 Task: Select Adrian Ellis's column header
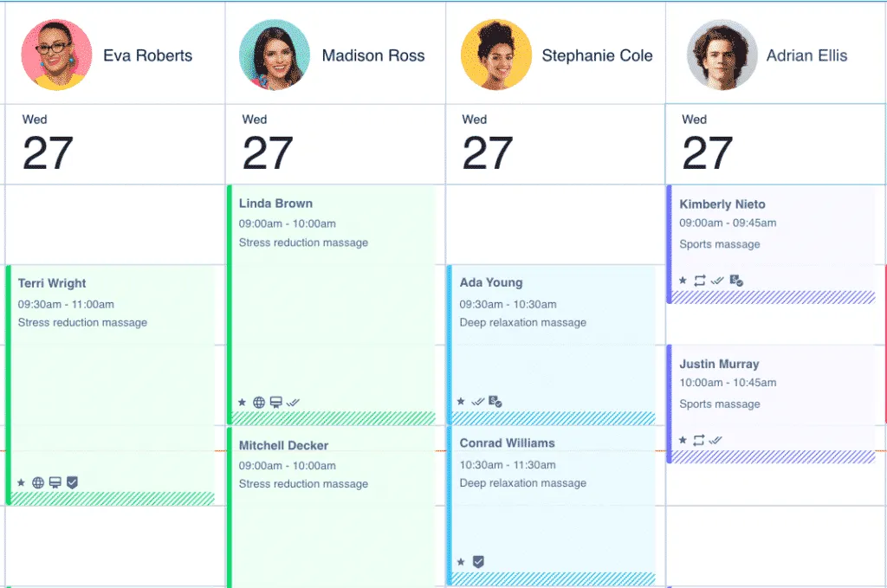click(775, 55)
